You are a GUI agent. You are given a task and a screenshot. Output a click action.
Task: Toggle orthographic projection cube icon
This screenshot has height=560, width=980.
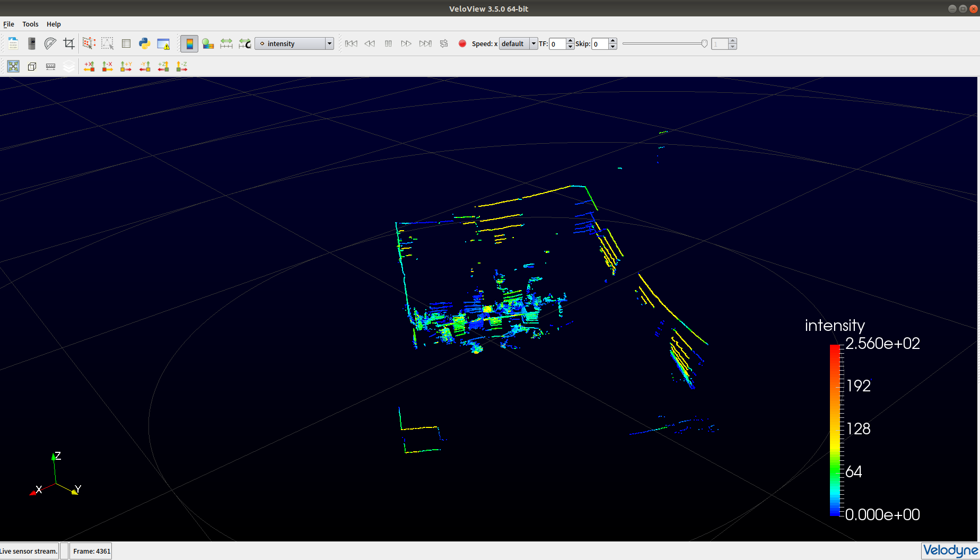(x=32, y=66)
